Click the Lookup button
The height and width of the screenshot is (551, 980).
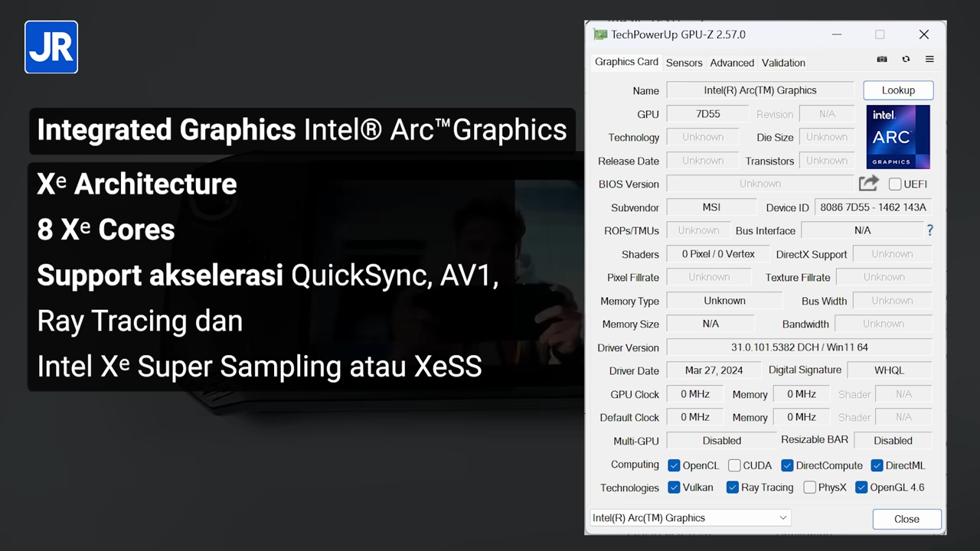(x=898, y=90)
